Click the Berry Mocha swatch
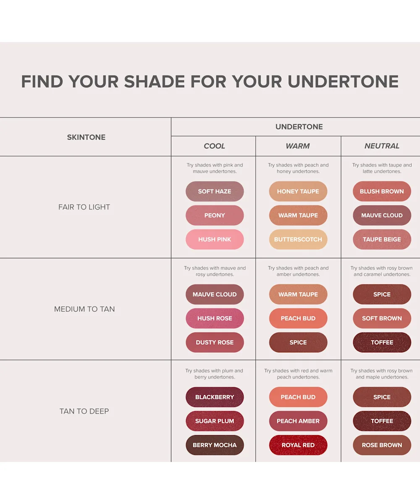Viewport: 420px width, 504px height. 215,445
